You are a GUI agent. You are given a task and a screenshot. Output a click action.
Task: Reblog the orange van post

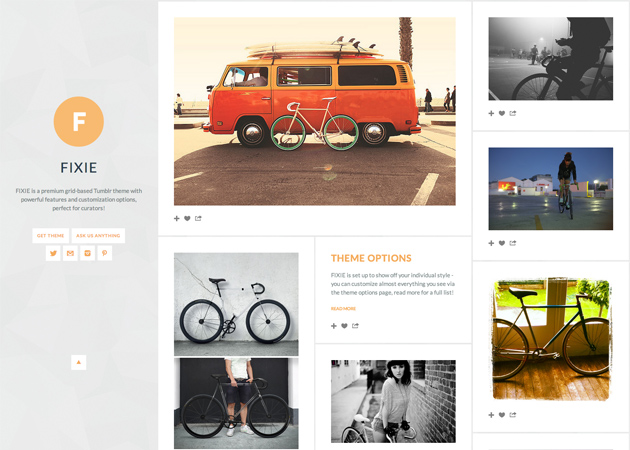coord(176,218)
